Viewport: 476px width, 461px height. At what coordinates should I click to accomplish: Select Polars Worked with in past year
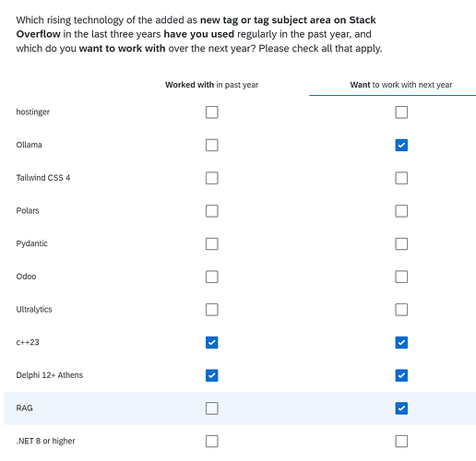click(211, 211)
